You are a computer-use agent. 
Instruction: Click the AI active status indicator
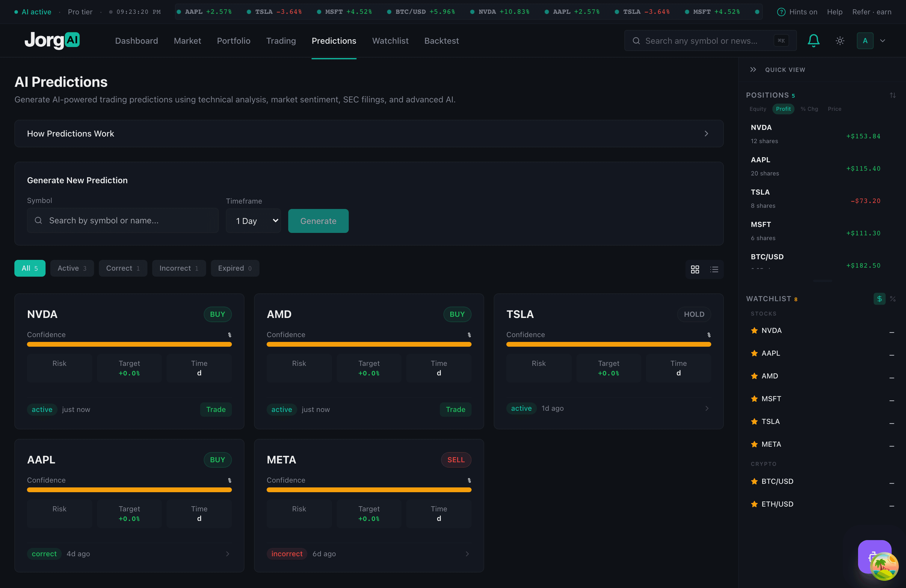33,12
